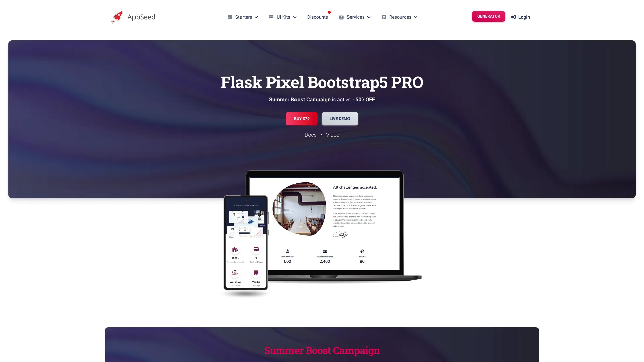Expand the Starters dropdown menu

243,17
